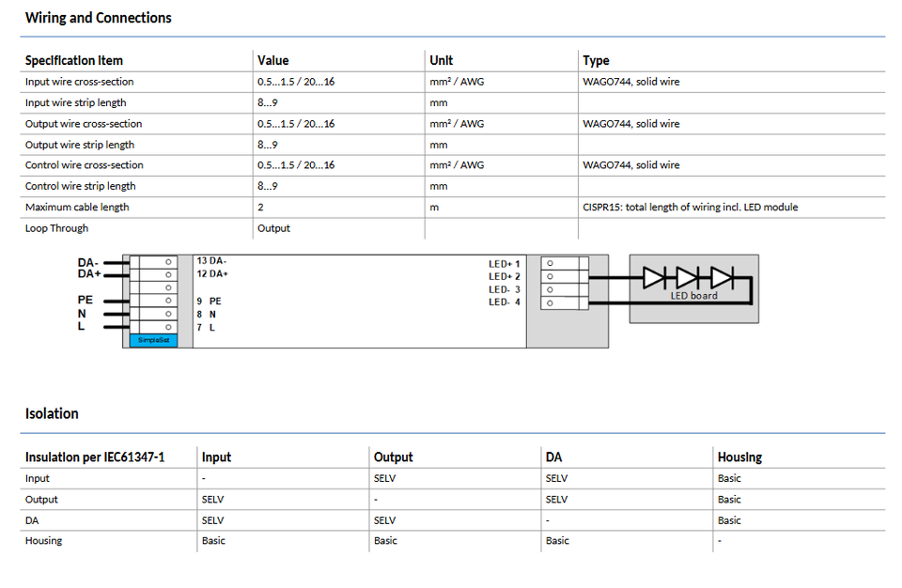Click the Wiring and Connections heading

click(x=98, y=18)
